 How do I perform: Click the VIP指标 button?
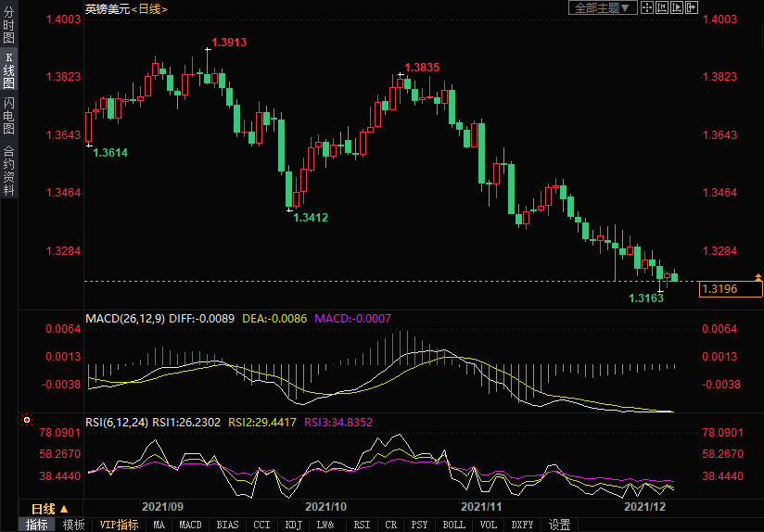tap(120, 525)
